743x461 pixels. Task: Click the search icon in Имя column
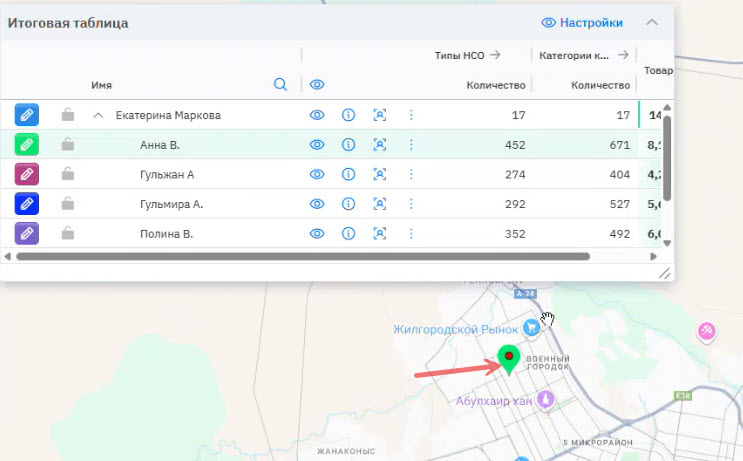click(281, 85)
